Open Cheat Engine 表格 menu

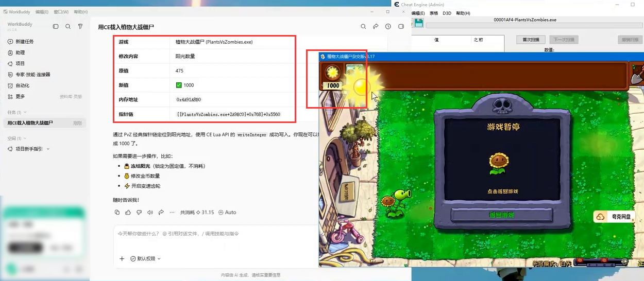pyautogui.click(x=434, y=13)
